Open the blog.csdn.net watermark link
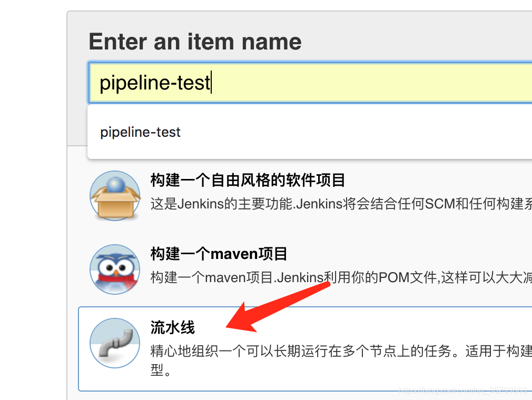532x400 pixels. (463, 390)
